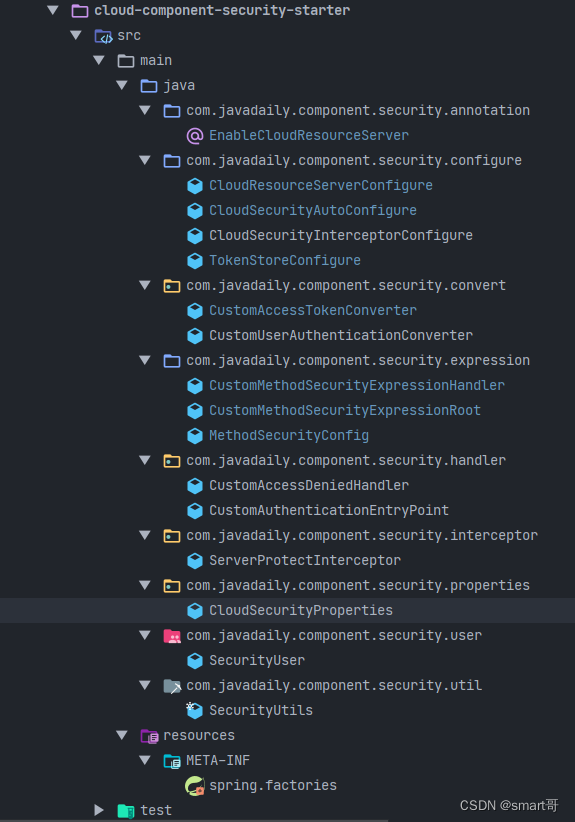This screenshot has width=575, height=822.
Task: Collapse the security.interceptor package arrow
Action: tap(145, 535)
